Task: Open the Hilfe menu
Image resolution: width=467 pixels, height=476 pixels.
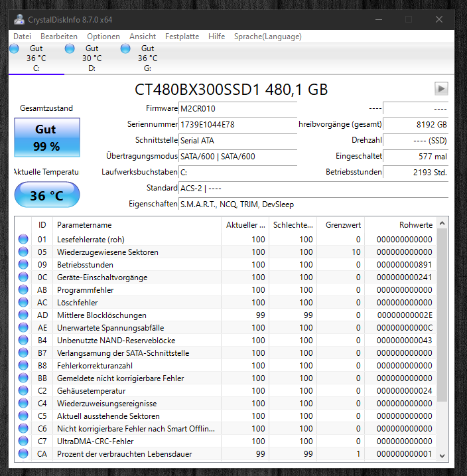Action: (216, 37)
